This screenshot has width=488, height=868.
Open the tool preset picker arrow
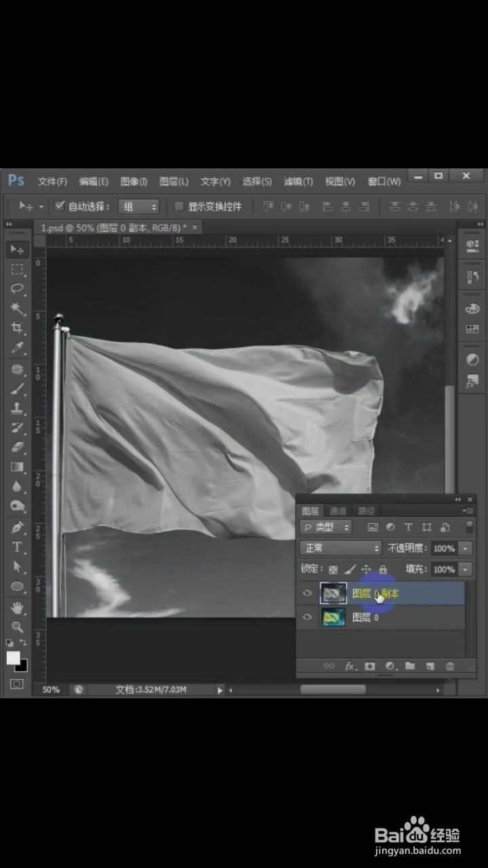pyautogui.click(x=41, y=206)
